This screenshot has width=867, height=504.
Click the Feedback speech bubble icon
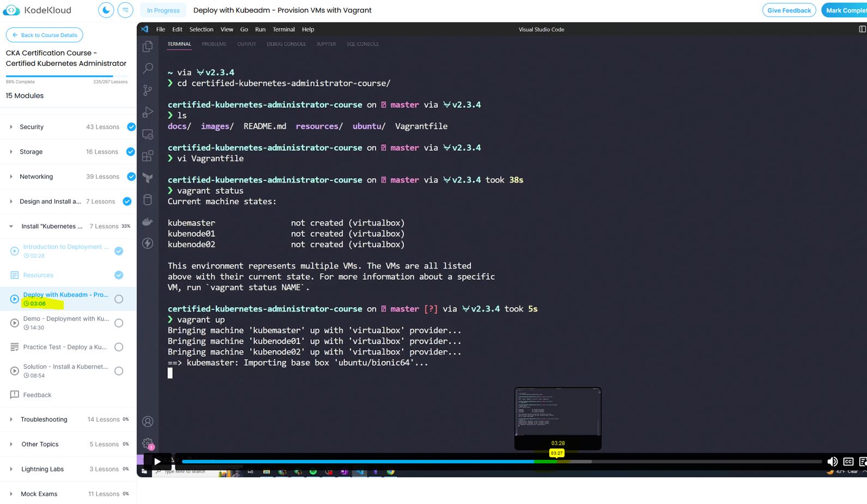(x=15, y=394)
